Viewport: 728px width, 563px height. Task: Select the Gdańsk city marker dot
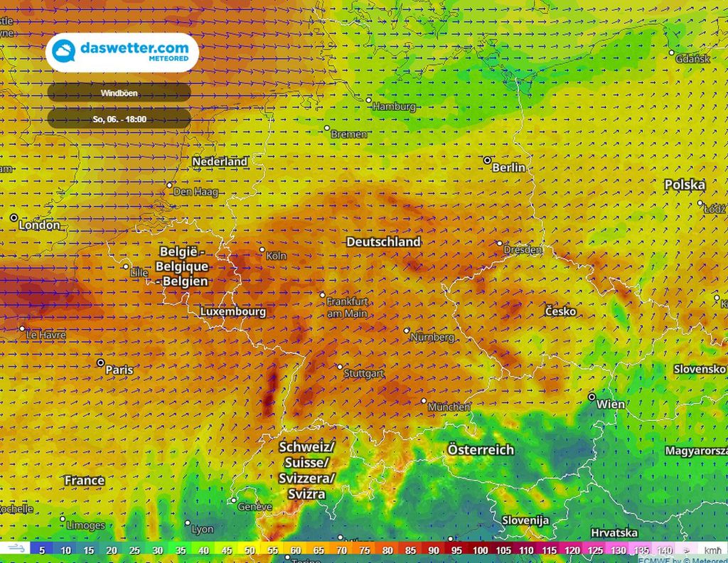671,53
